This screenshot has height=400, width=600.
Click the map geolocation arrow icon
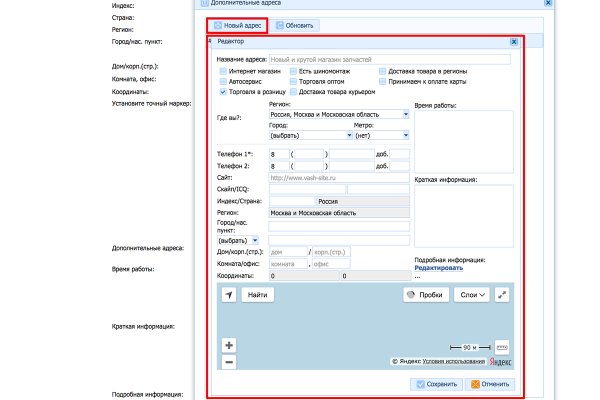point(229,295)
